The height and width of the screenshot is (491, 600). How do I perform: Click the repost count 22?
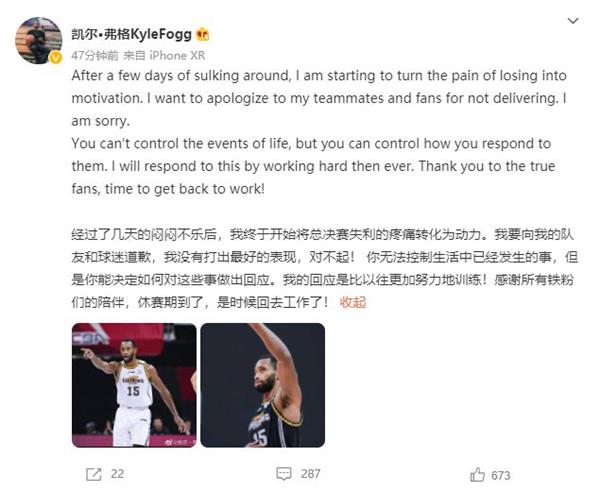[117, 474]
